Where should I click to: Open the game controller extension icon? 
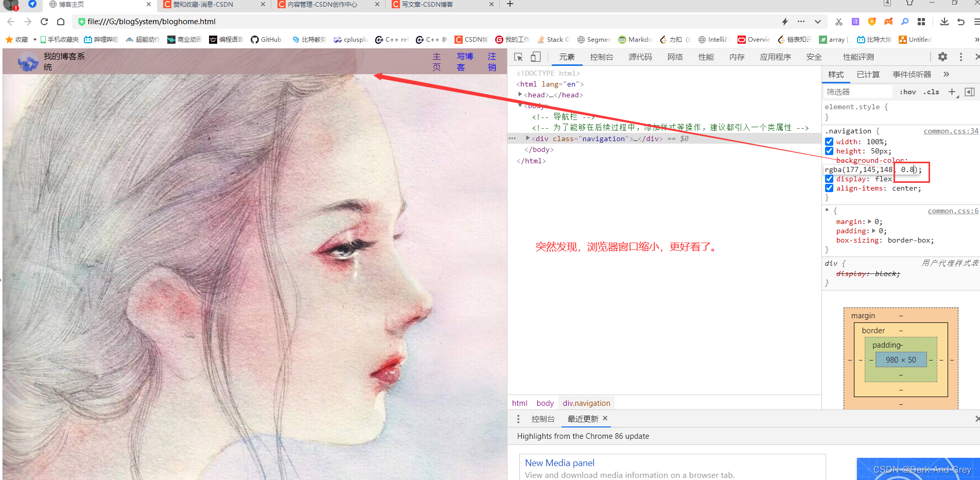[888, 22]
